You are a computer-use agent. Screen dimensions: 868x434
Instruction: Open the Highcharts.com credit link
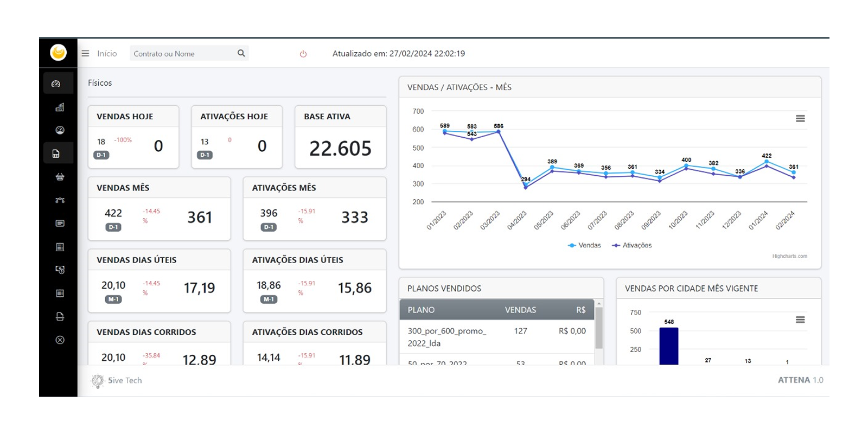coord(789,256)
